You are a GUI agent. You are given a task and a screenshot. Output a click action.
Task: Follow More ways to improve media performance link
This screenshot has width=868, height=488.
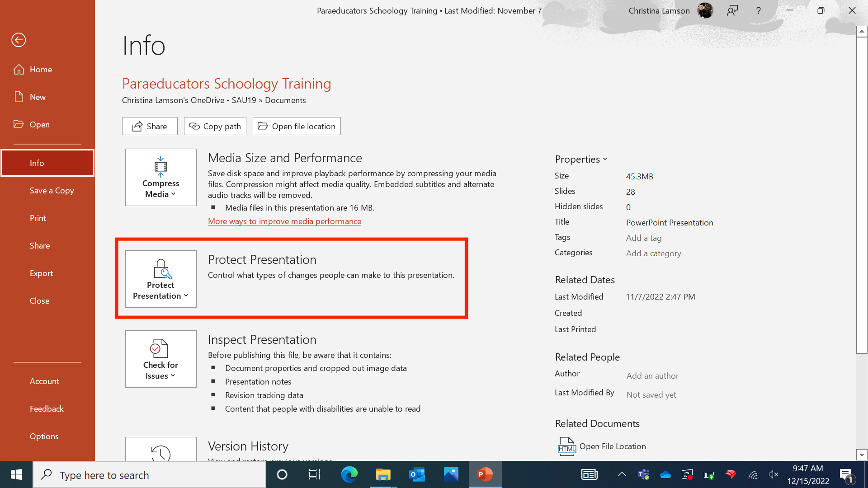(284, 221)
